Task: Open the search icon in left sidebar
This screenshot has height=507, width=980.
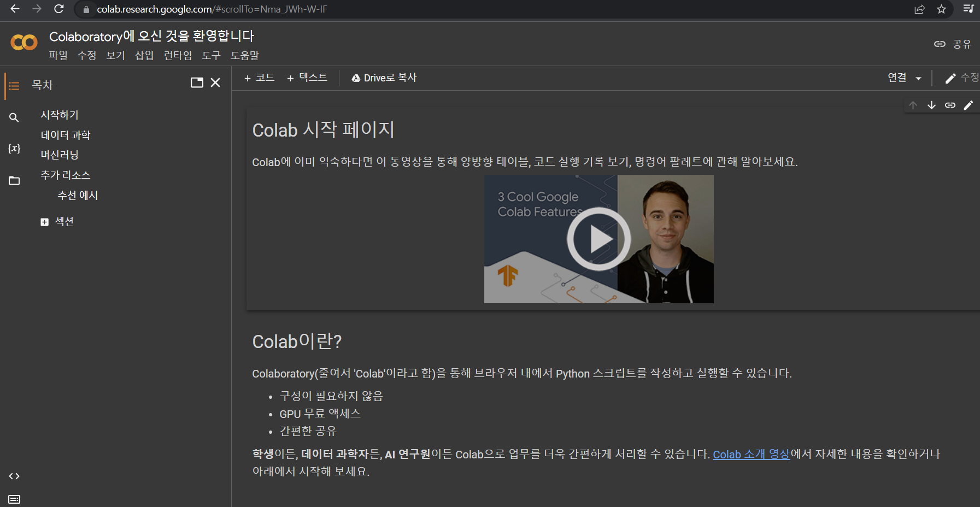Action: click(14, 117)
